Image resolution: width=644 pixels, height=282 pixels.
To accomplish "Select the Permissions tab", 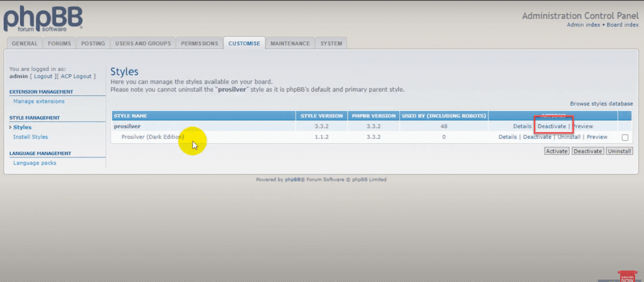I will click(x=199, y=43).
